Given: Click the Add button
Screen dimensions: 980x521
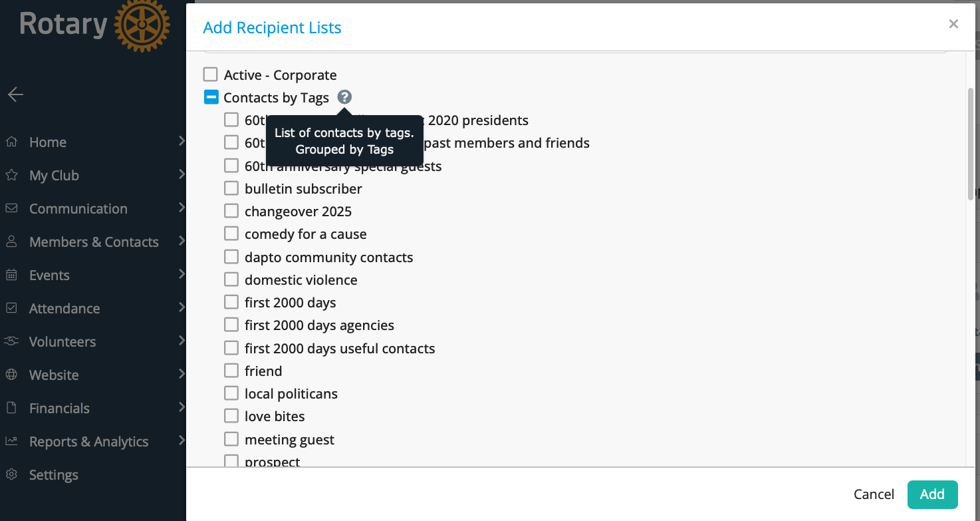Looking at the screenshot, I should click(932, 494).
